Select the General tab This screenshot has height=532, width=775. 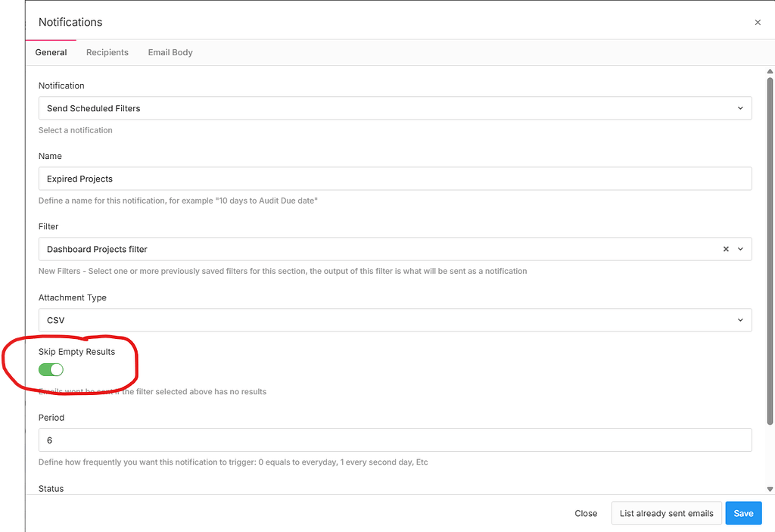coord(51,52)
